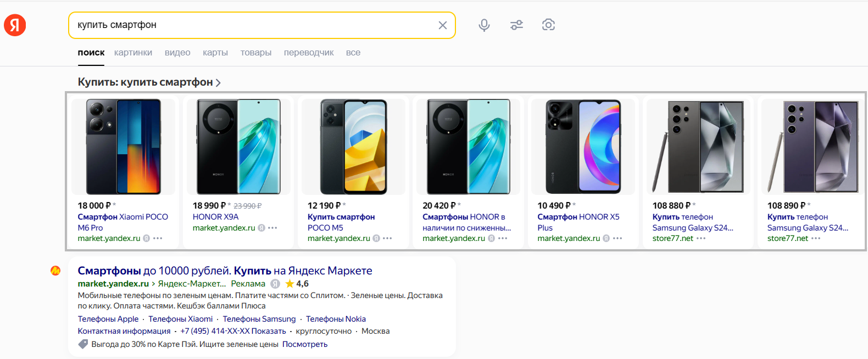Open the 20 420 ₽ HONOR phone image
868x359 pixels.
468,147
